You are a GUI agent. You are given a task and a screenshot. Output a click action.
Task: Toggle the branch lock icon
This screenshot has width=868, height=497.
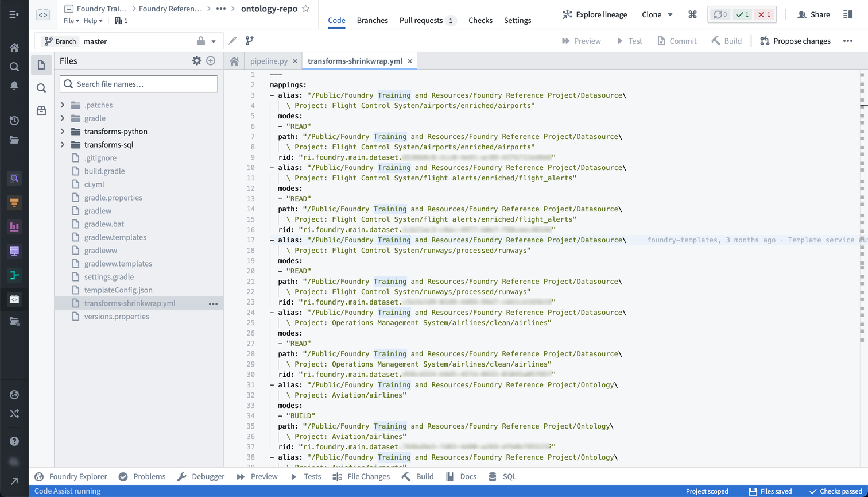click(201, 41)
